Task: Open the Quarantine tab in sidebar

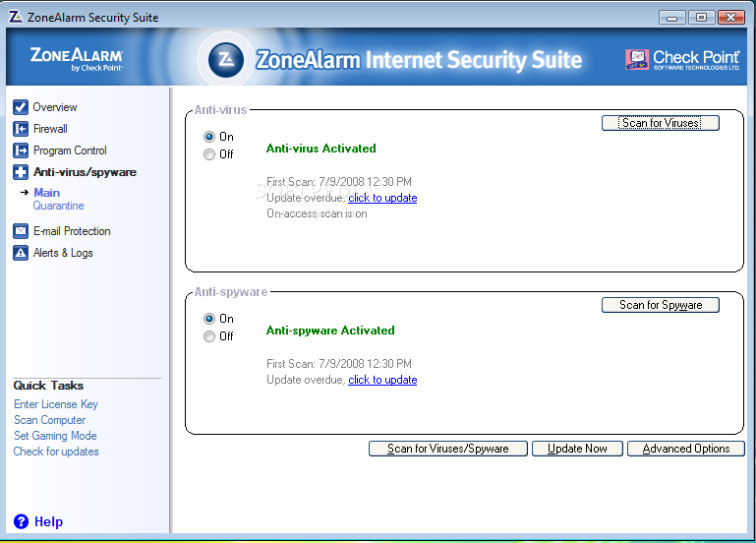Action: pyautogui.click(x=58, y=206)
